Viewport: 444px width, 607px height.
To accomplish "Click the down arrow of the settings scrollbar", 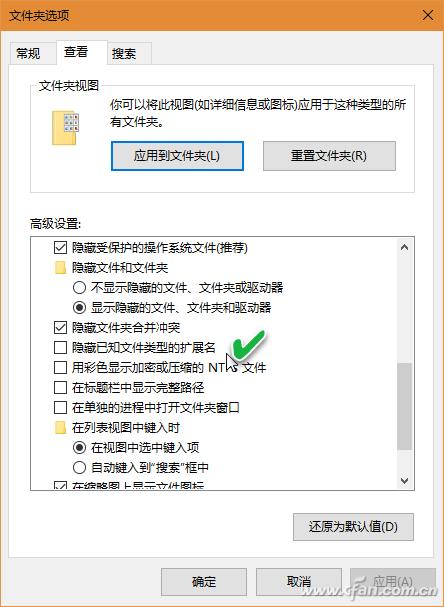I will (405, 481).
